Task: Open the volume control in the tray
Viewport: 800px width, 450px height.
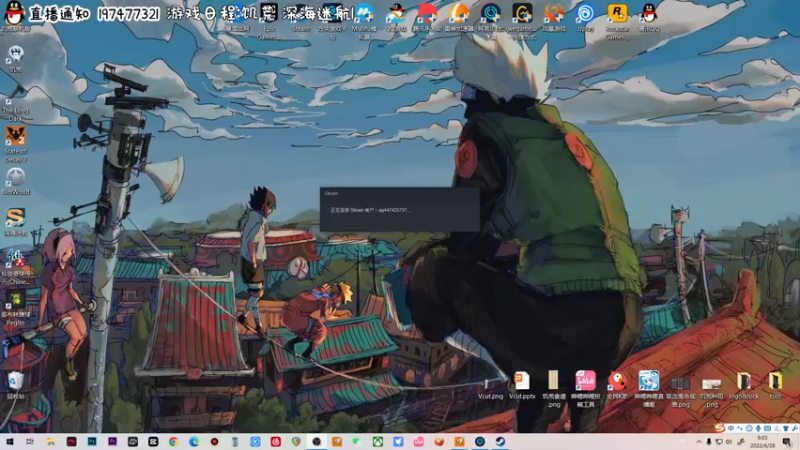Action: [x=729, y=442]
